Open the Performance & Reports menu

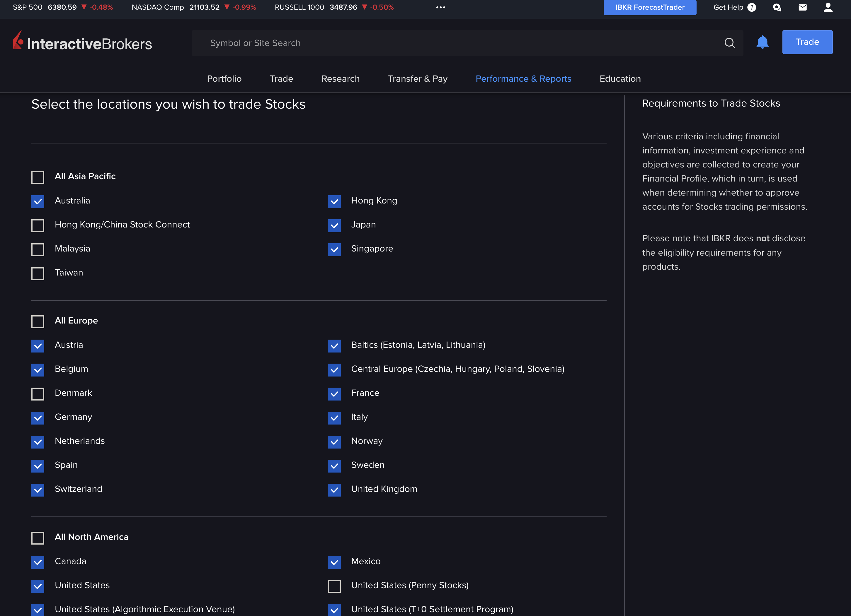tap(523, 79)
